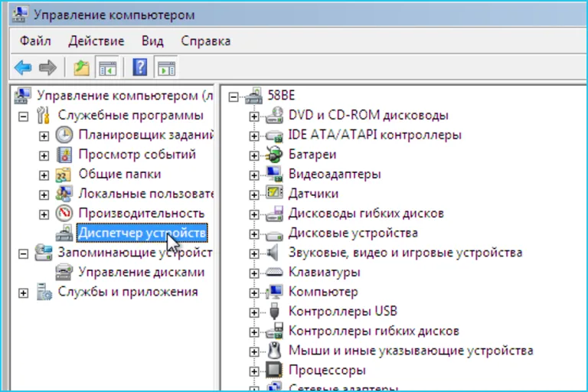Toggle the Show/Hide Console Tree toolbar icon

click(107, 68)
